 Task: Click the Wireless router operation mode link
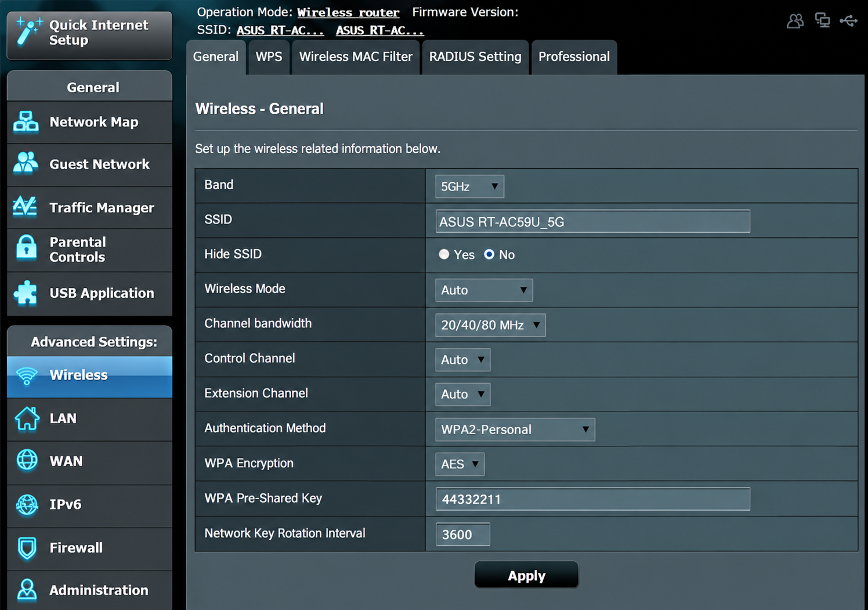tap(348, 13)
